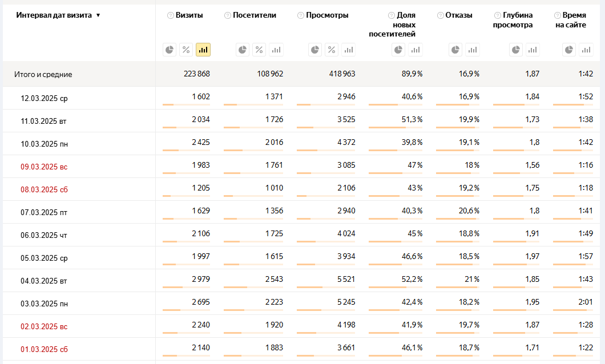Sort table by Просмотры column header
The width and height of the screenshot is (605, 364).
point(327,15)
